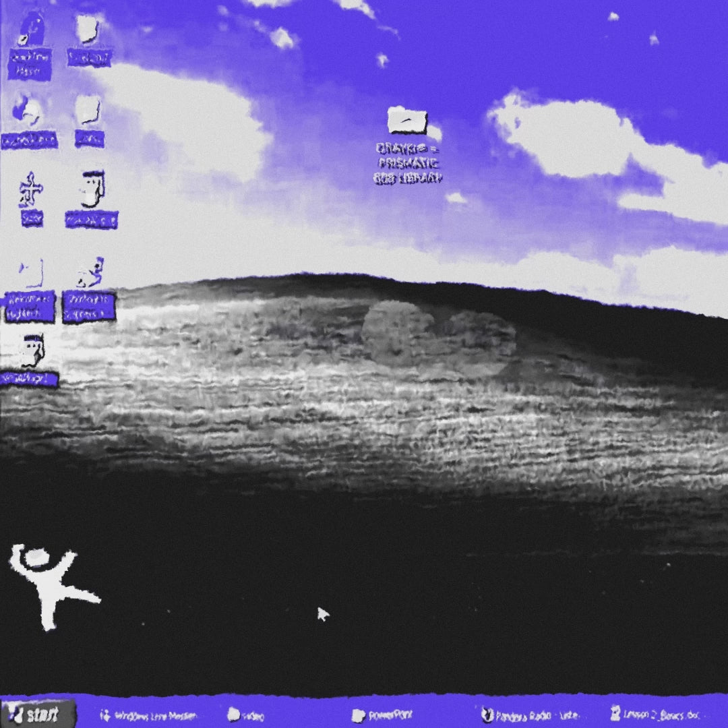Select document icon next to Firefox shortcut
728x728 pixels.
88,110
